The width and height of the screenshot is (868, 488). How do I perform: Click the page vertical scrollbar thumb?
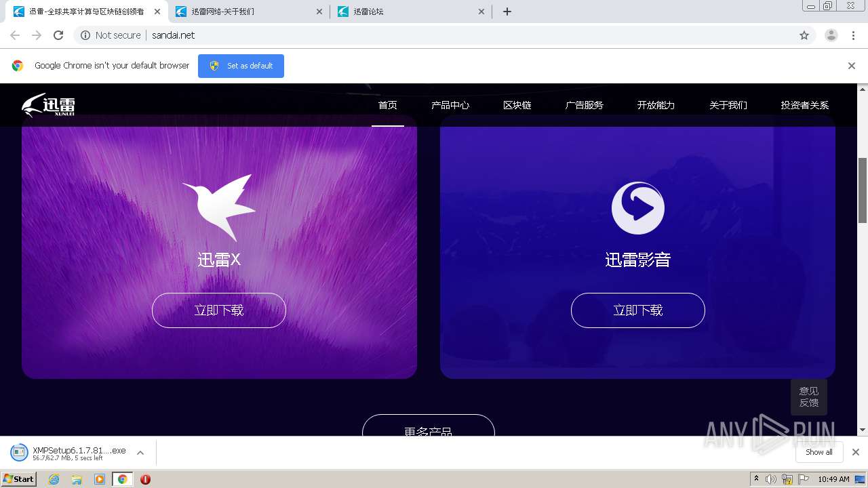[x=863, y=190]
